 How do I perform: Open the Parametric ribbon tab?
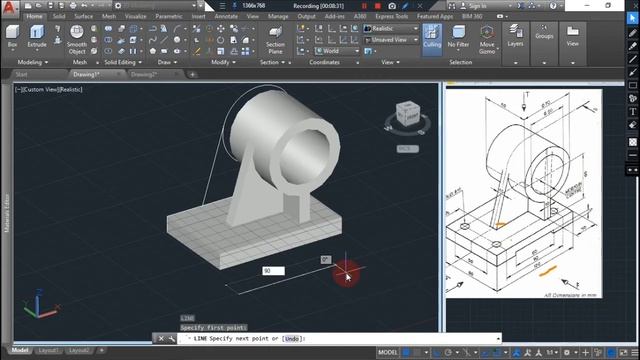pyautogui.click(x=169, y=16)
